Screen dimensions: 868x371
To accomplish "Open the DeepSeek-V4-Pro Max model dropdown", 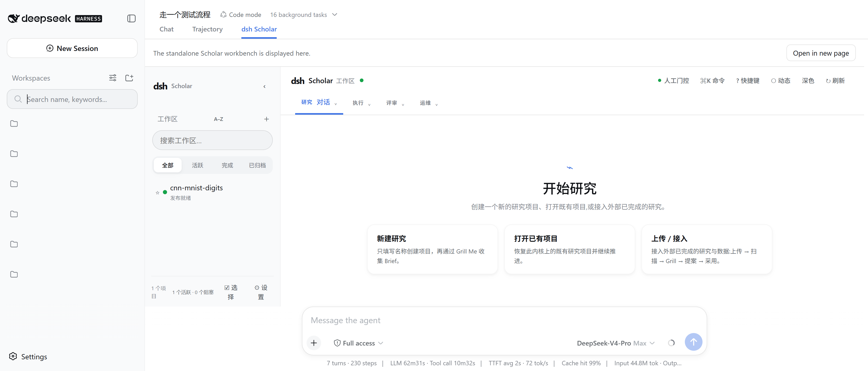I will [x=616, y=343].
